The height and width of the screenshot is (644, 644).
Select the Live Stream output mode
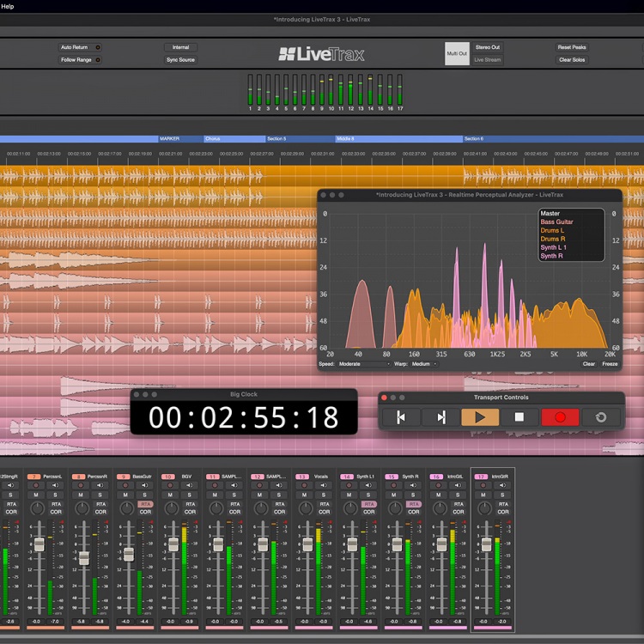point(488,59)
